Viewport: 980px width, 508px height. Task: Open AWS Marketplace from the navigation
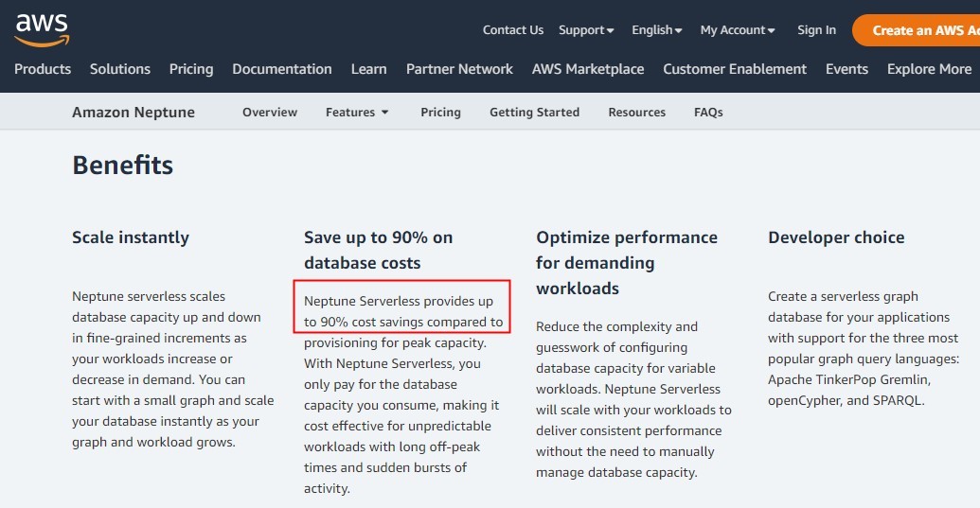pos(588,69)
